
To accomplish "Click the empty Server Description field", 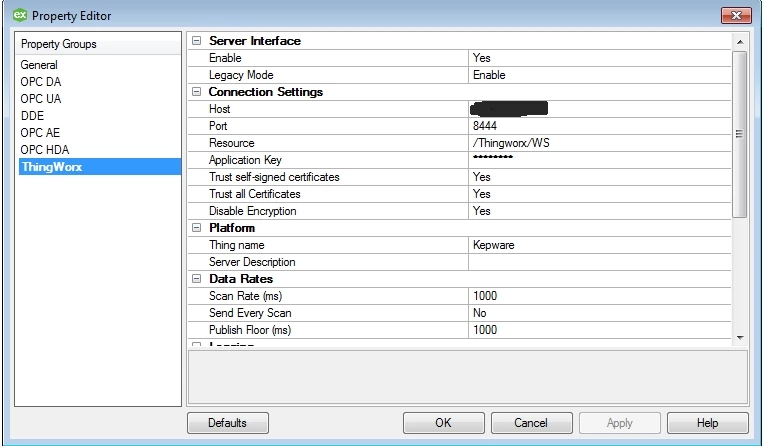I will click(599, 262).
